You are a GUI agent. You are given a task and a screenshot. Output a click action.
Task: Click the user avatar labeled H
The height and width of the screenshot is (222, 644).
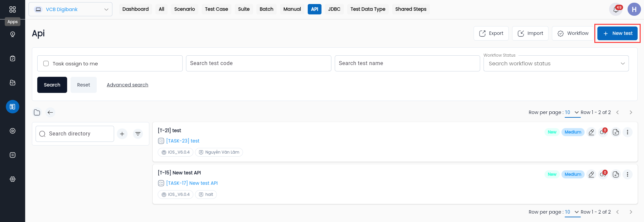coord(634,9)
